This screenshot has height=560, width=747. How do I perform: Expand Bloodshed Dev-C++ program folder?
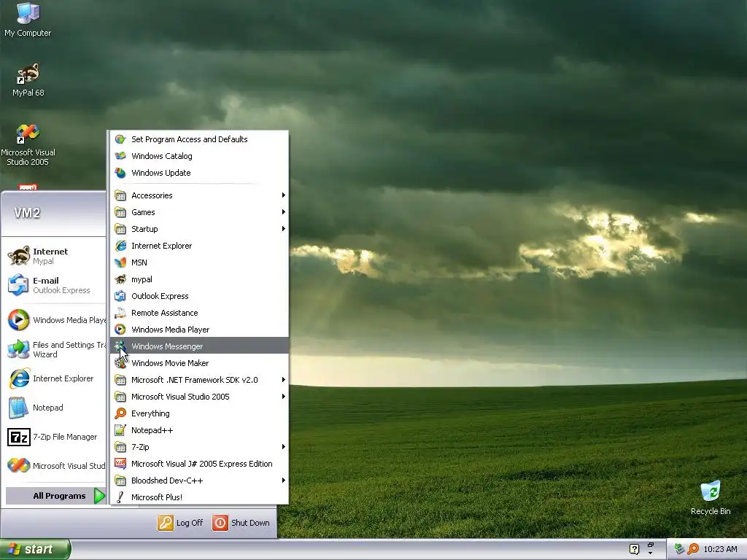[200, 481]
